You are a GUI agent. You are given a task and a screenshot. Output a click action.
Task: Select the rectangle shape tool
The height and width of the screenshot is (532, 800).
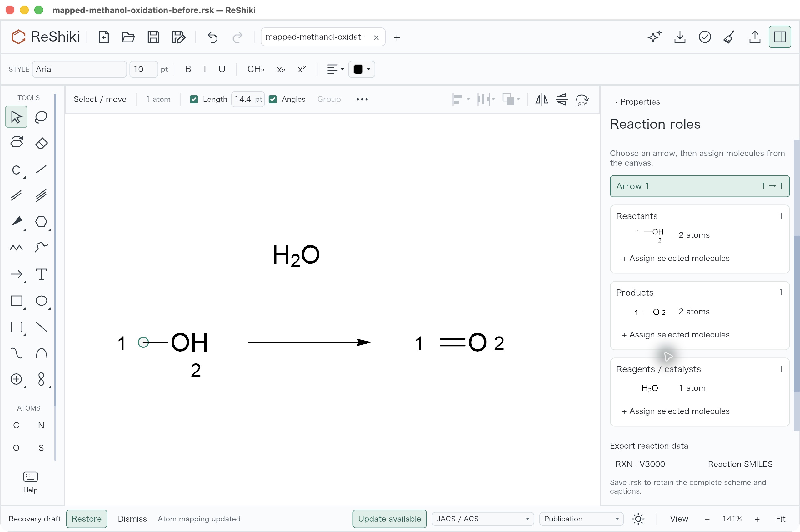coord(16,301)
